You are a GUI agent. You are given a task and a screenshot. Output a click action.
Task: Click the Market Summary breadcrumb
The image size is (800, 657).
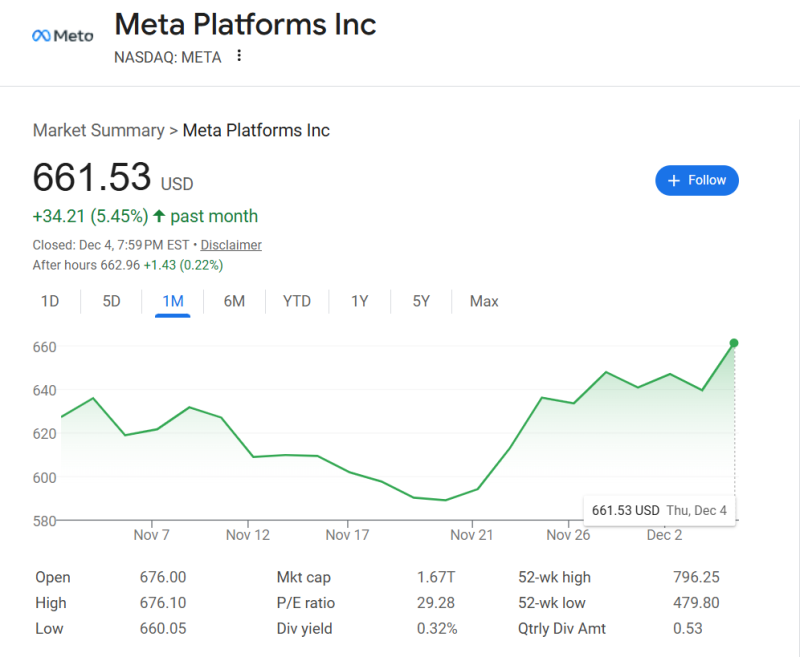(98, 130)
